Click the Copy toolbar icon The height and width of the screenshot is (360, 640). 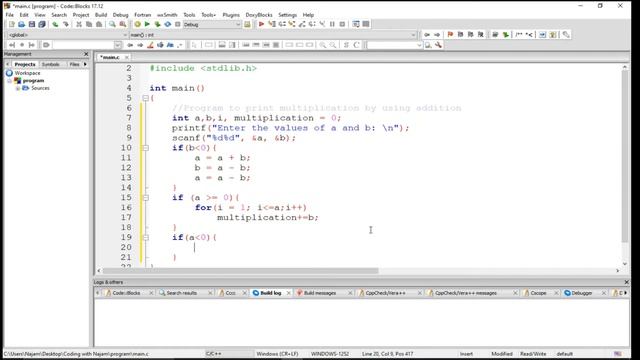tap(89, 24)
